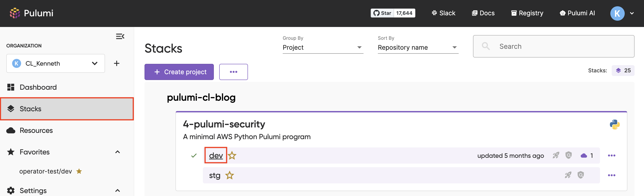
Task: Click the cloud resource count on dev row
Action: point(587,156)
